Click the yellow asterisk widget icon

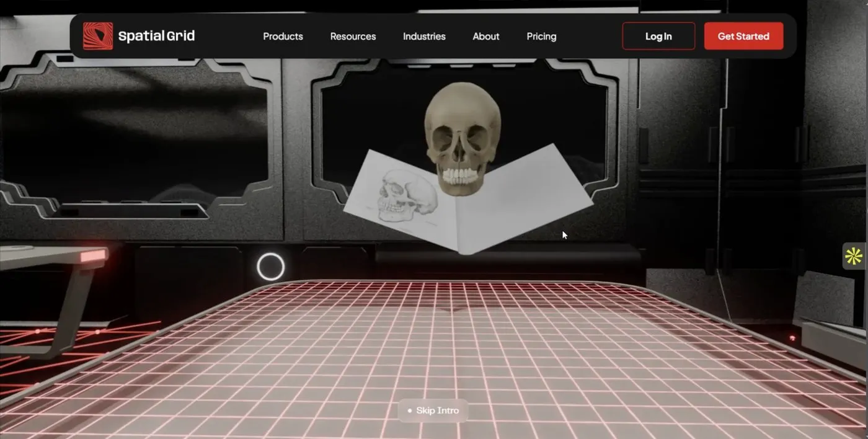854,255
